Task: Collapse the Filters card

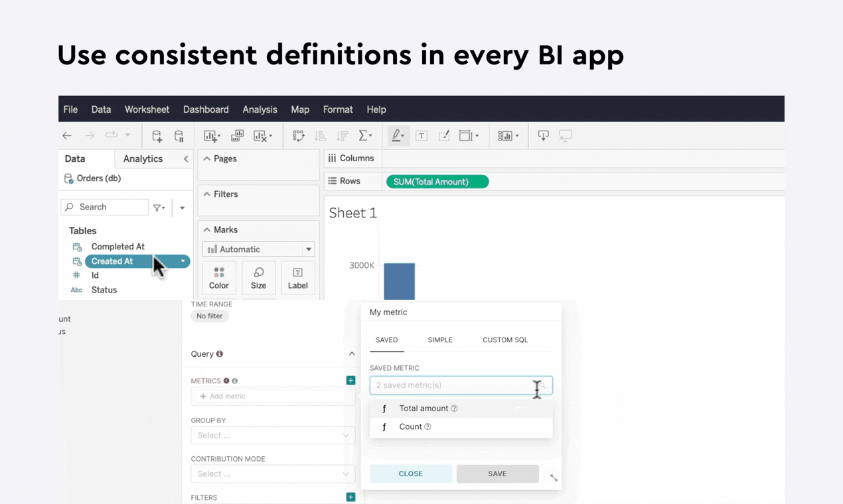Action: tap(207, 194)
